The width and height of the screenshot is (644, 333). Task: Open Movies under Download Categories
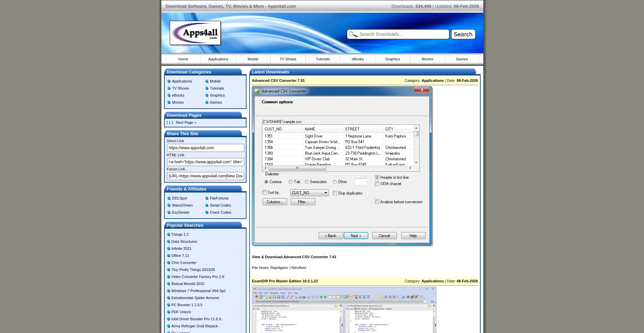pyautogui.click(x=178, y=102)
